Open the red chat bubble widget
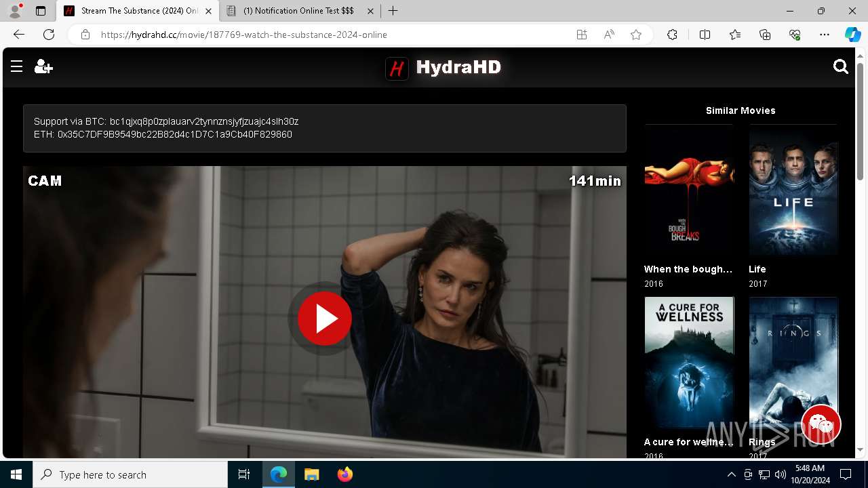The image size is (868, 488). coord(821,424)
